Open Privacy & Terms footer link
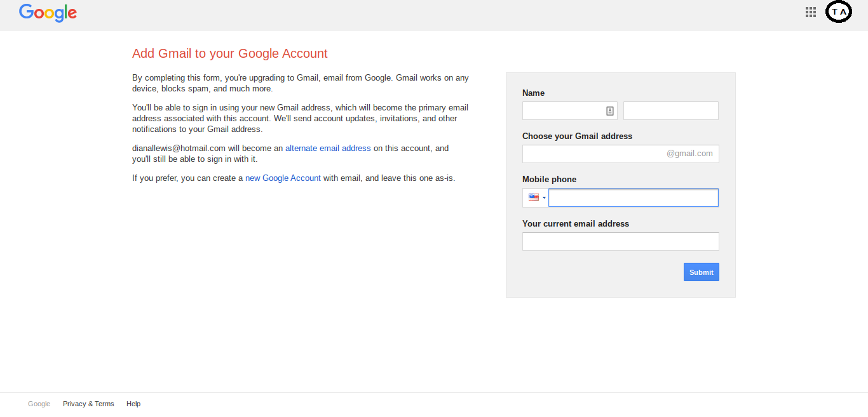 point(88,404)
